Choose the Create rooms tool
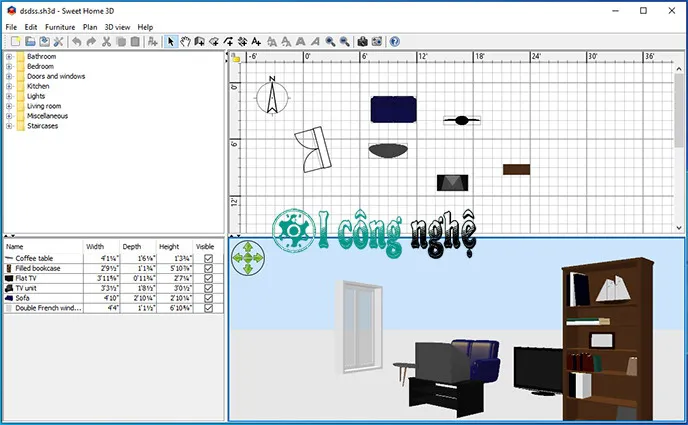This screenshot has height=425, width=688. click(214, 42)
